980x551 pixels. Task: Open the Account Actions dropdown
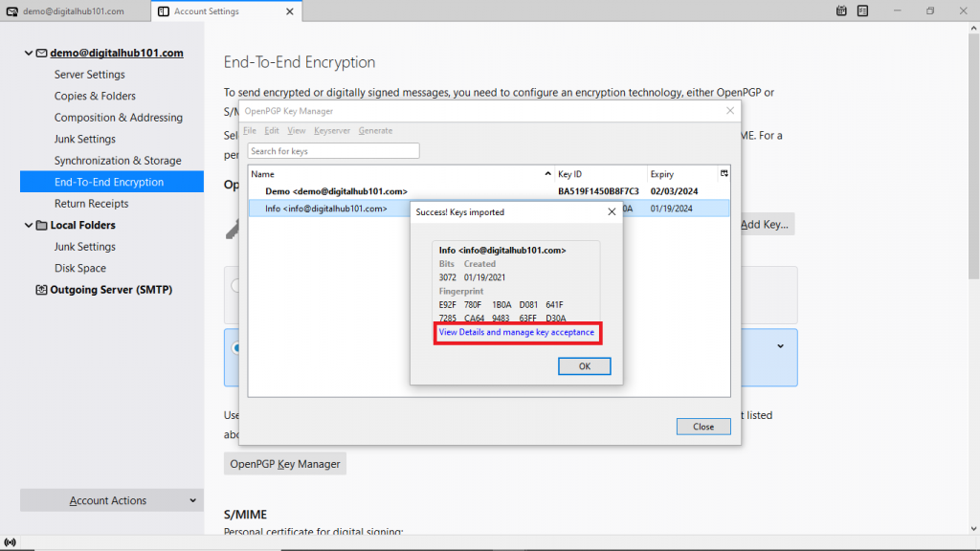coord(112,500)
